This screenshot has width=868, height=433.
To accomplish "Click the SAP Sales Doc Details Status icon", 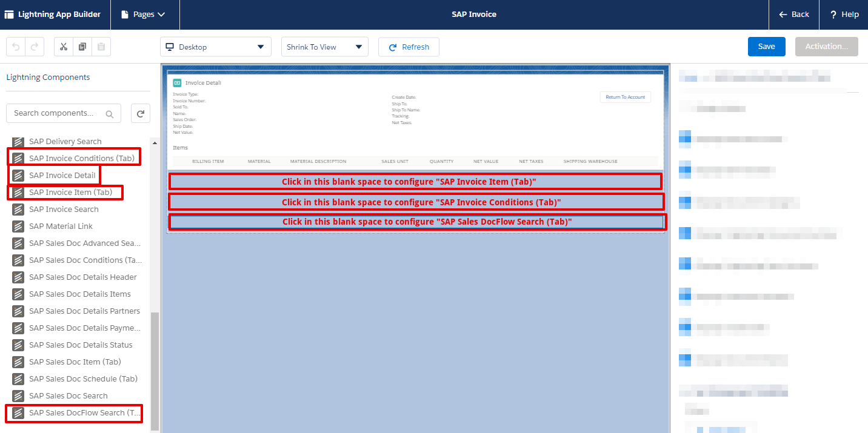I will tap(18, 345).
